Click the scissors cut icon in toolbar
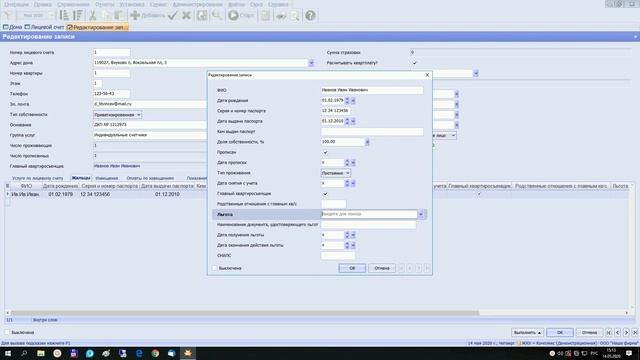This screenshot has height=360, width=640. 93,16
